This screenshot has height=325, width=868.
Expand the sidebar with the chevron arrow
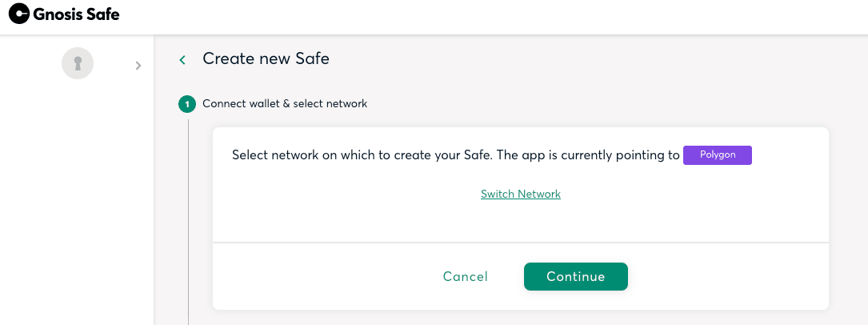tap(138, 66)
